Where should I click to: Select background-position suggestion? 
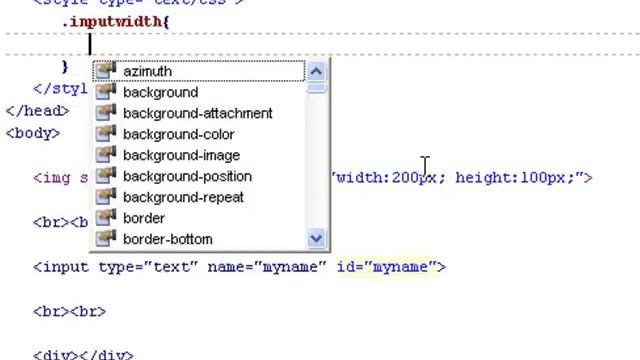[x=199, y=176]
